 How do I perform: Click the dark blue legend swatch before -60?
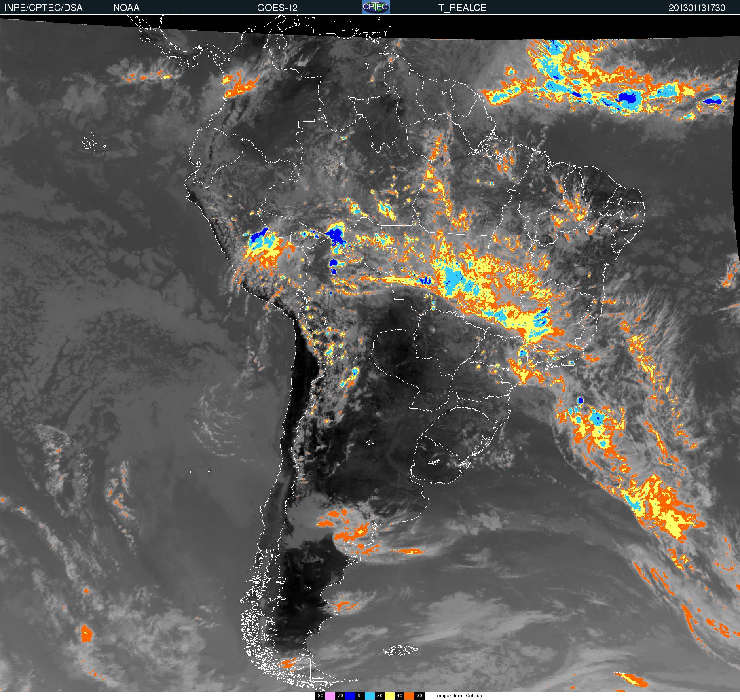[350, 696]
